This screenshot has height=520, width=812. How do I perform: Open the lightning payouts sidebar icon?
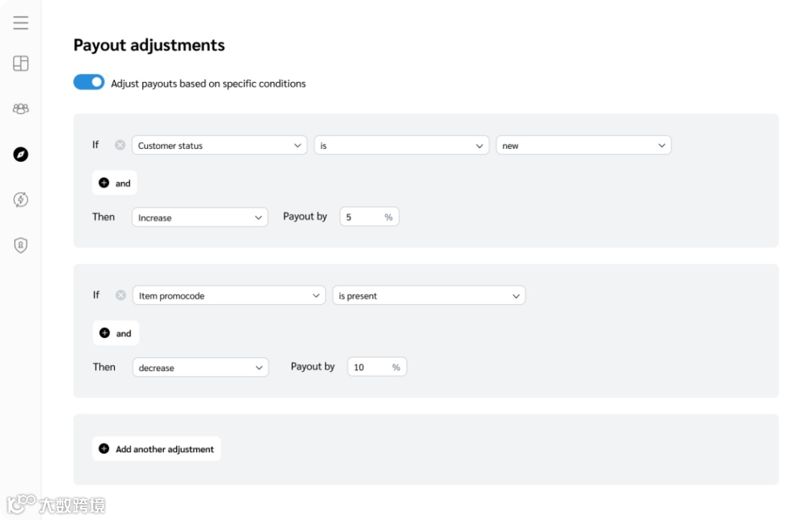[21, 199]
